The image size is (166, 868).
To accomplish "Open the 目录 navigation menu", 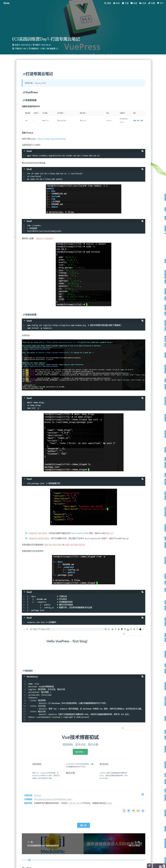I will pos(143,3).
